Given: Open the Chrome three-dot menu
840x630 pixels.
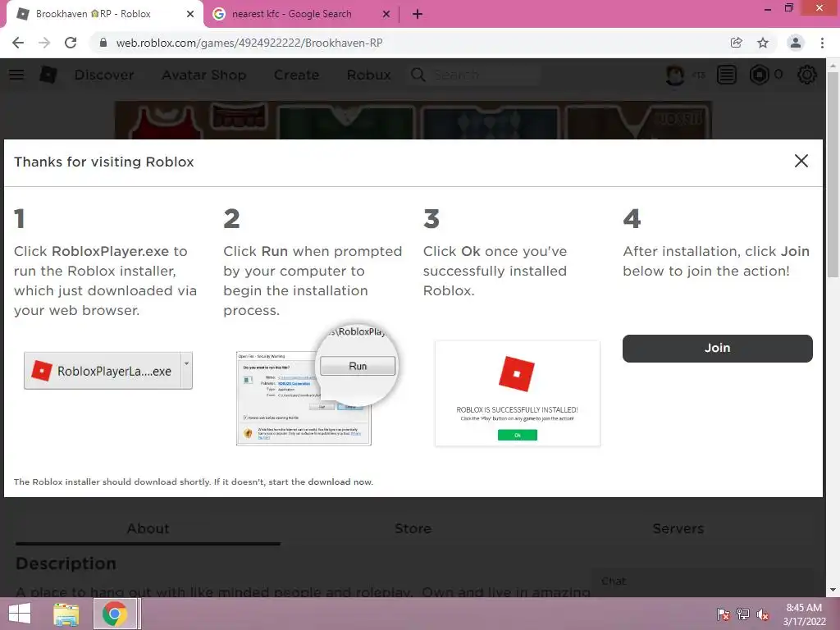Looking at the screenshot, I should [822, 43].
